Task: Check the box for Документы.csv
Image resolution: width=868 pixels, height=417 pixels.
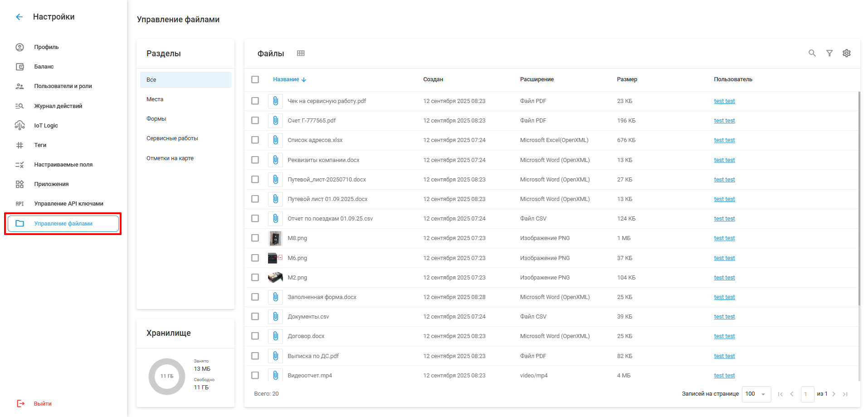Action: click(x=255, y=317)
